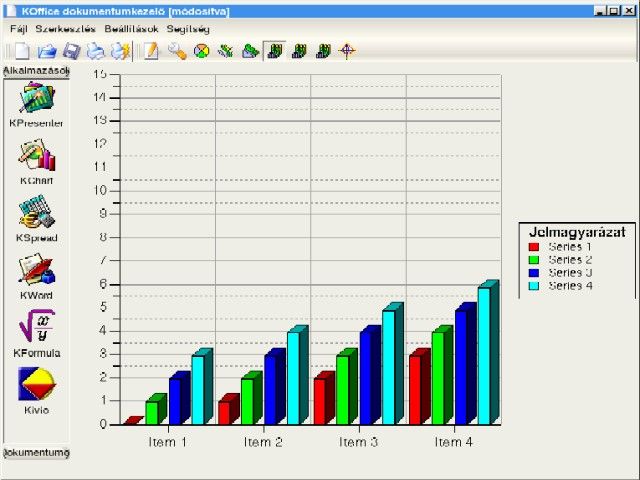Open chart configuration with wrench icon
The width and height of the screenshot is (640, 480).
177,51
